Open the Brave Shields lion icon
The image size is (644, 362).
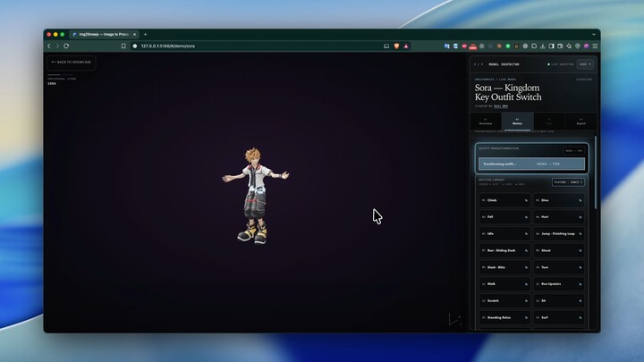pyautogui.click(x=396, y=46)
